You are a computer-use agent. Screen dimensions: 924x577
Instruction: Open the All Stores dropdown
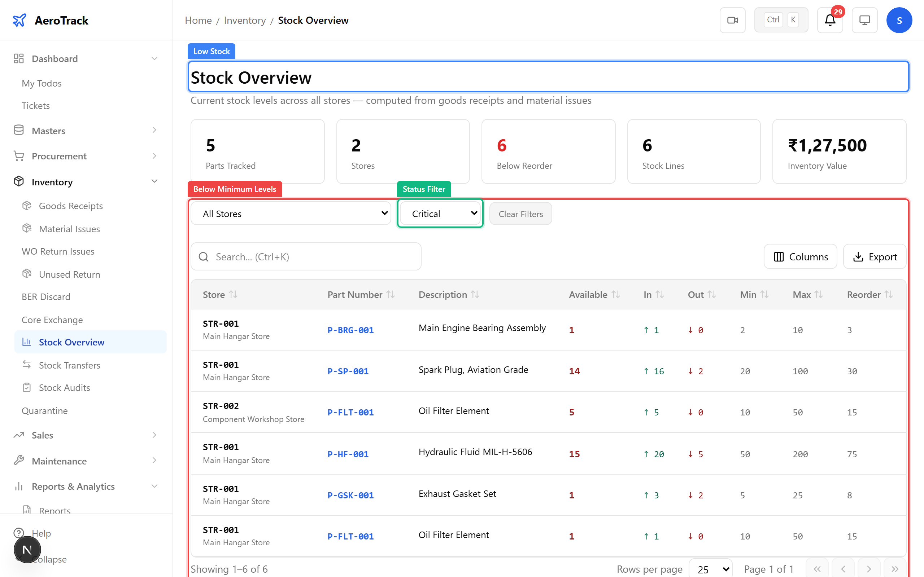pyautogui.click(x=291, y=213)
